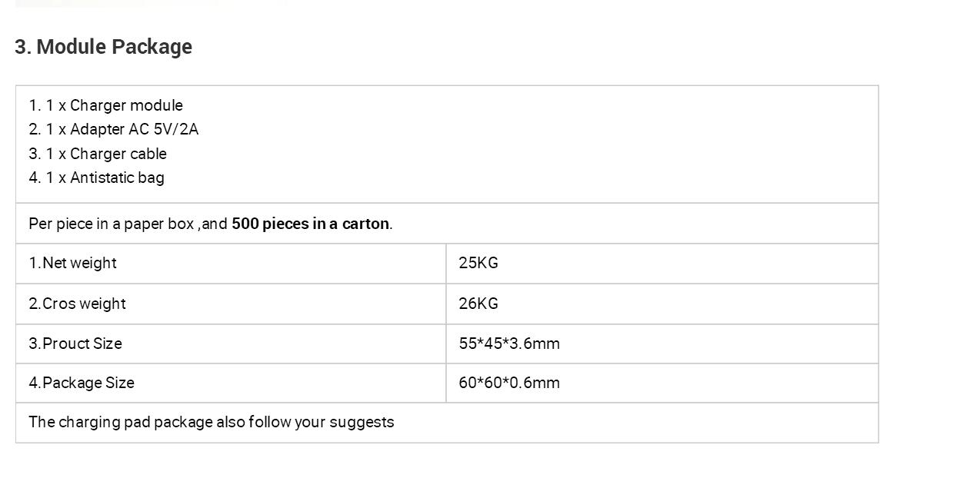Click the '60*60*0.6mm' value
Screen dimensions: 980x478
click(509, 383)
